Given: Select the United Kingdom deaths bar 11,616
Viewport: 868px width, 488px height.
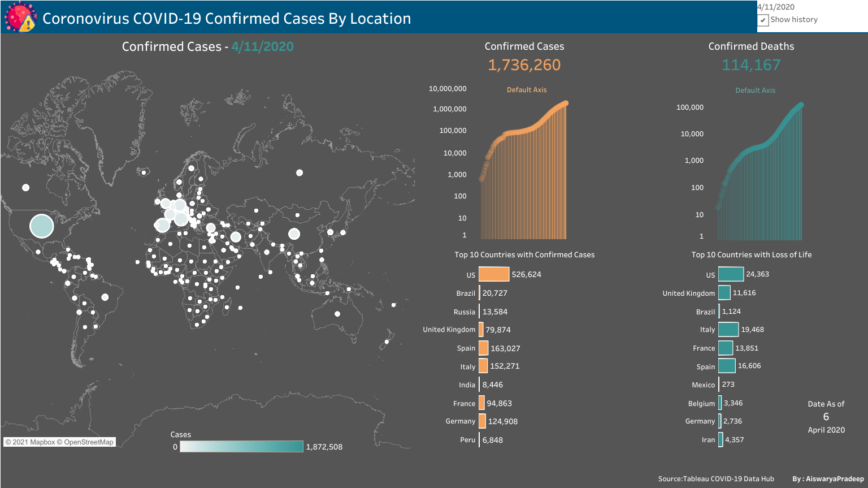Looking at the screenshot, I should (724, 293).
